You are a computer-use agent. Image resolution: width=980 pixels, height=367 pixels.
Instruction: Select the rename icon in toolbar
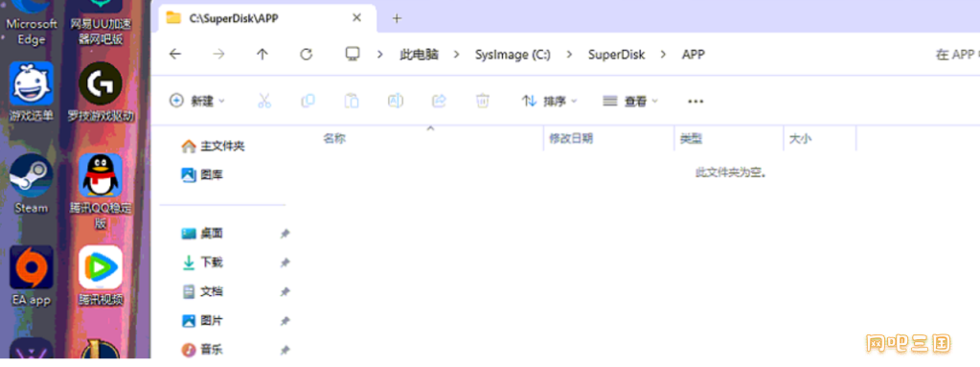pos(396,101)
